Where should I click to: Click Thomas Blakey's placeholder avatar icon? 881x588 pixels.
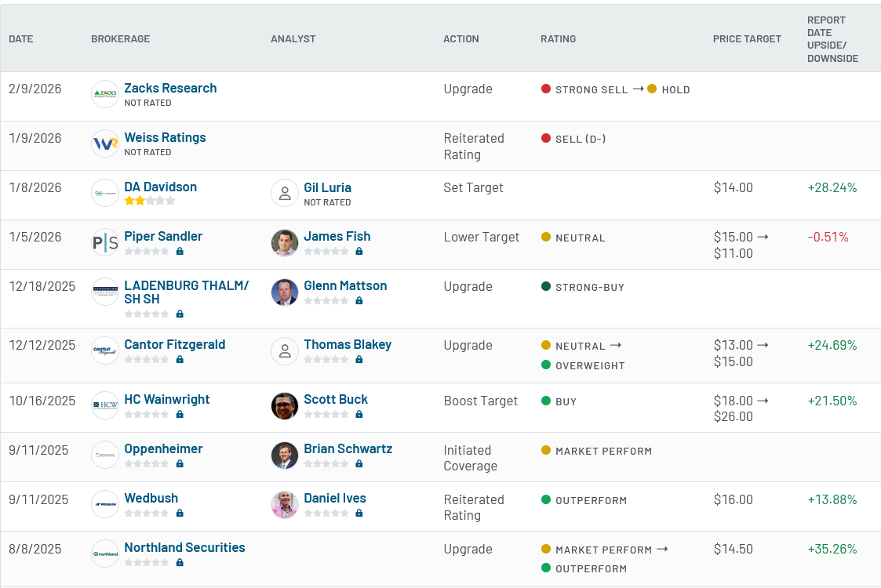285,351
